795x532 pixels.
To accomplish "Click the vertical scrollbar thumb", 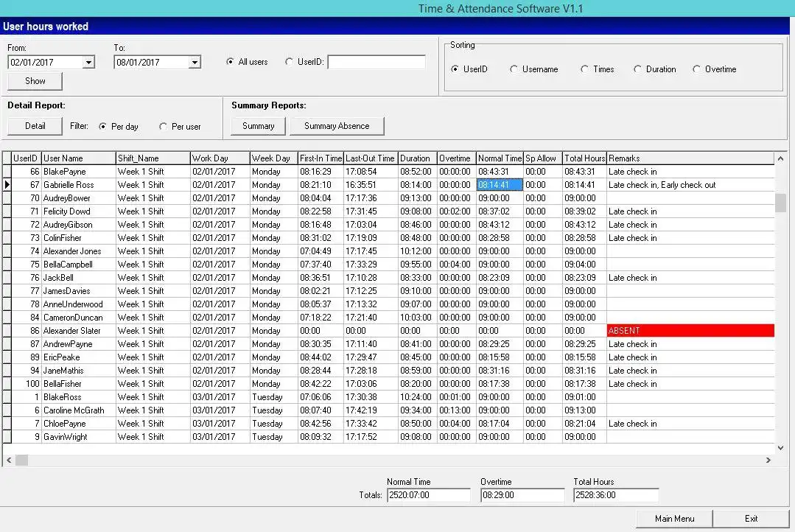I will click(x=780, y=203).
